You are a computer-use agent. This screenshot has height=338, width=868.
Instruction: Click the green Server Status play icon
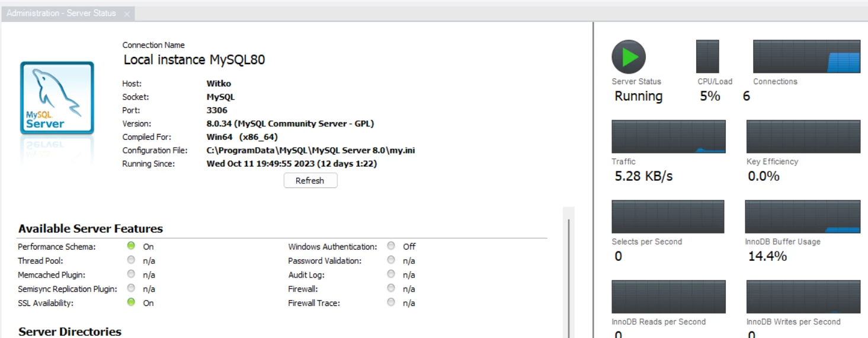[629, 57]
